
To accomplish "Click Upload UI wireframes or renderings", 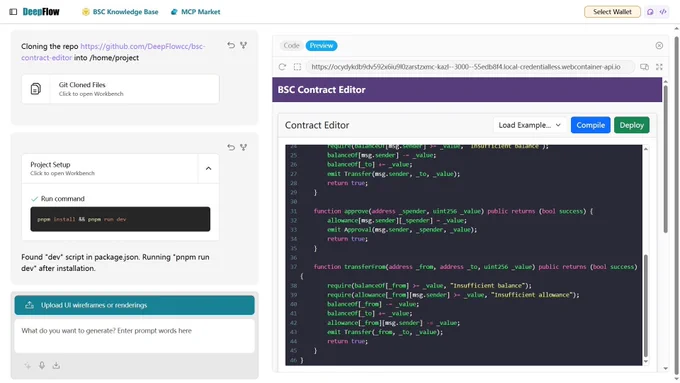I will click(x=134, y=305).
